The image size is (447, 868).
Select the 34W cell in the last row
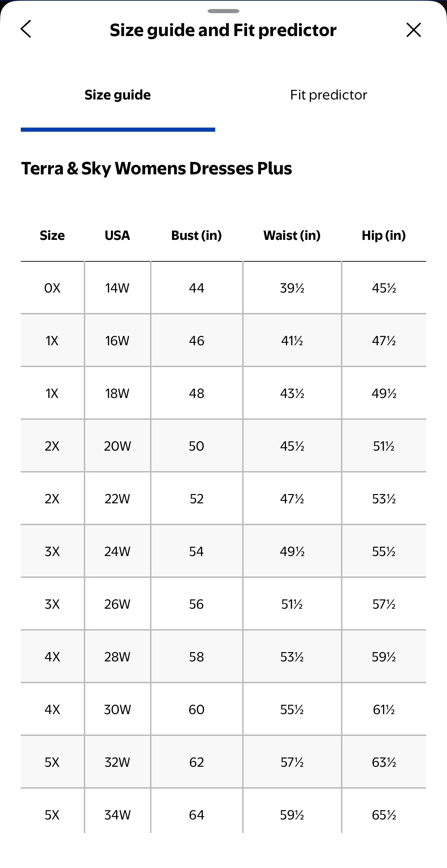click(x=117, y=815)
